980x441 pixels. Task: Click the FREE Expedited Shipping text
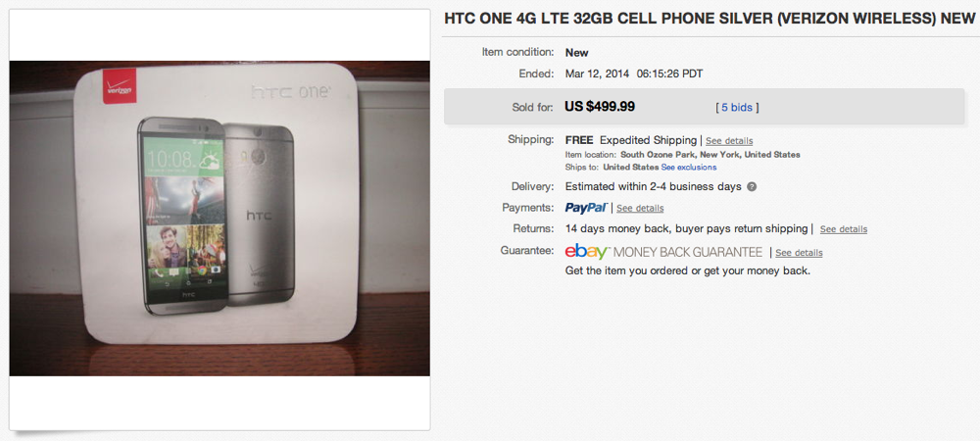[x=631, y=140]
